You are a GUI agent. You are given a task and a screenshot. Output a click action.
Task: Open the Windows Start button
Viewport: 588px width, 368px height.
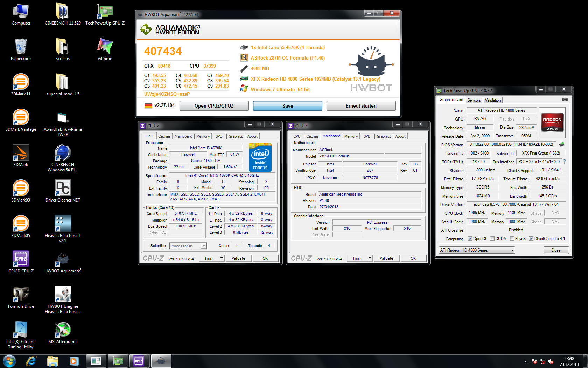pos(9,361)
